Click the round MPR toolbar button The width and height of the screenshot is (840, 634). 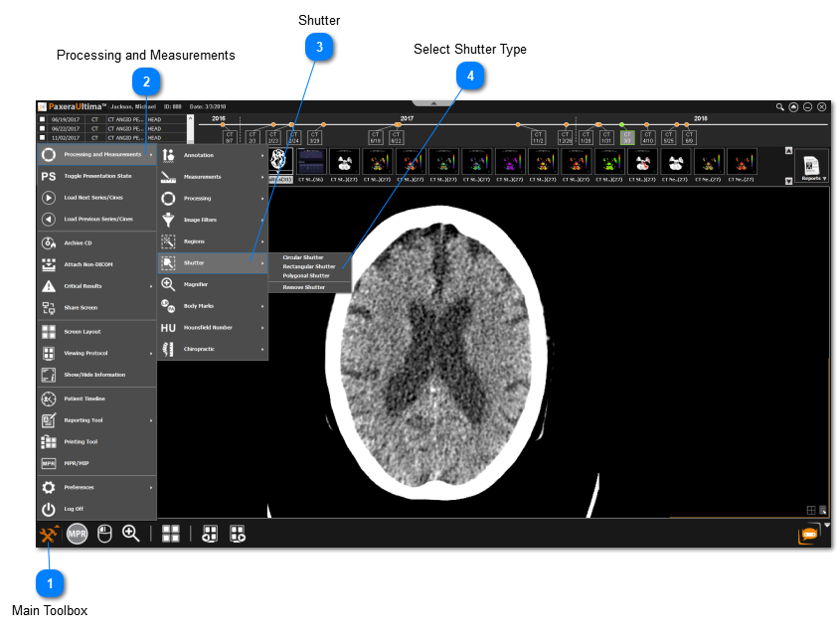pyautogui.click(x=78, y=535)
